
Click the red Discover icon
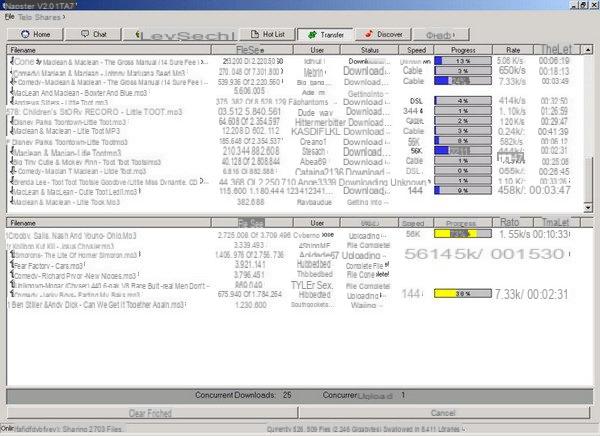(368, 34)
